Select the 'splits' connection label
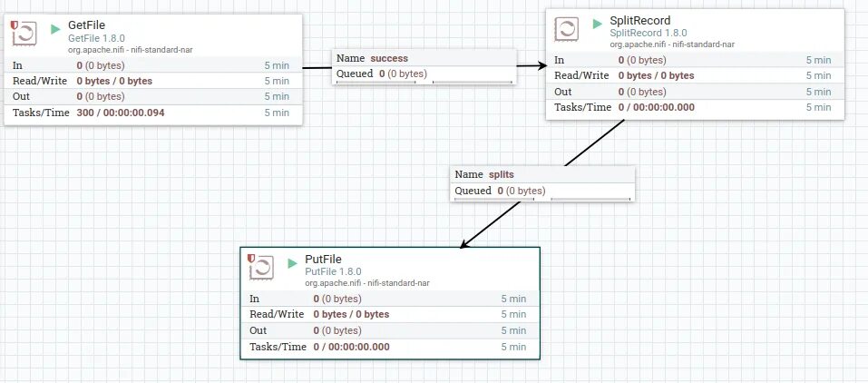The height and width of the screenshot is (383, 868). (501, 174)
